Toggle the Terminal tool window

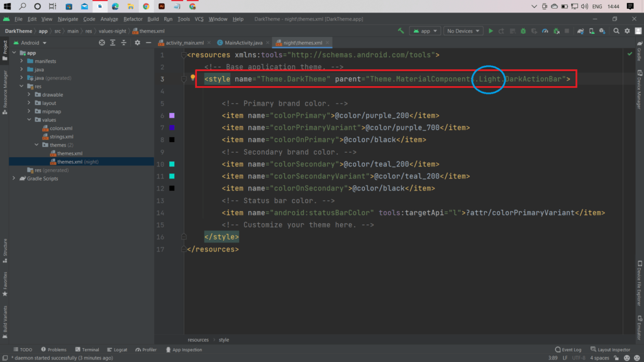click(x=86, y=349)
